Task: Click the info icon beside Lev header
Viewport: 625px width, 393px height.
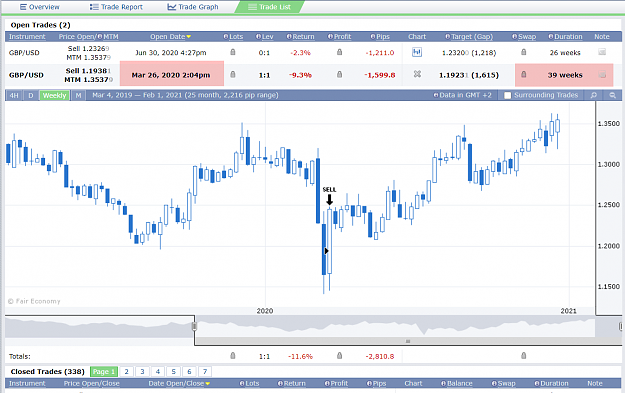Action: tap(258, 37)
